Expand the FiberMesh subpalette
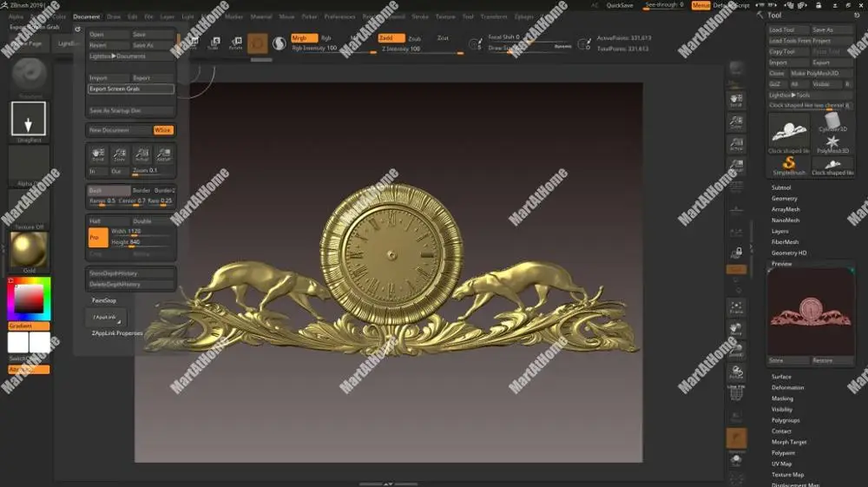The image size is (868, 487). [785, 242]
